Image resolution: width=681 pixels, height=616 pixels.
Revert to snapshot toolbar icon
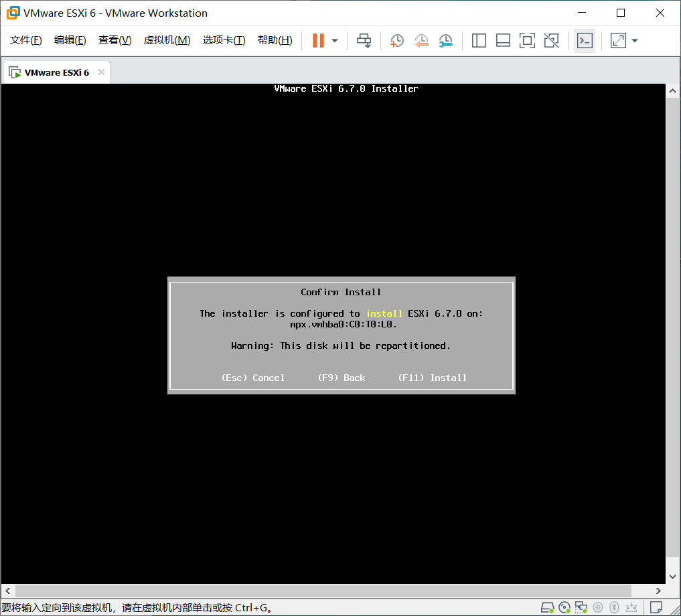coord(421,41)
